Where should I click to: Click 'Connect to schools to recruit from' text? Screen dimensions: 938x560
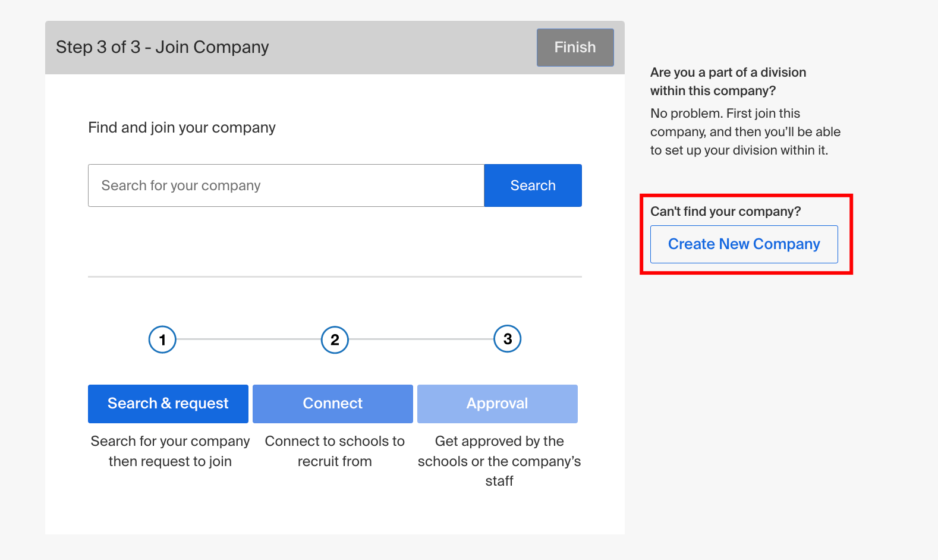point(335,451)
